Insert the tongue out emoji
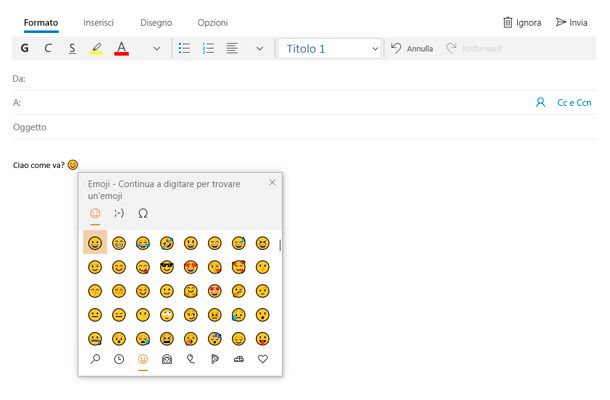This screenshot has height=400, width=610. (x=263, y=339)
